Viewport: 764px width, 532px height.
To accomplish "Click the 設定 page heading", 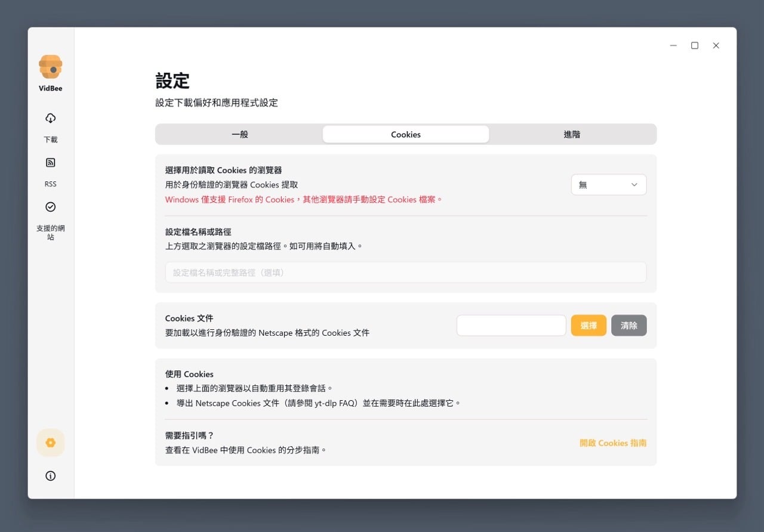I will click(x=172, y=81).
